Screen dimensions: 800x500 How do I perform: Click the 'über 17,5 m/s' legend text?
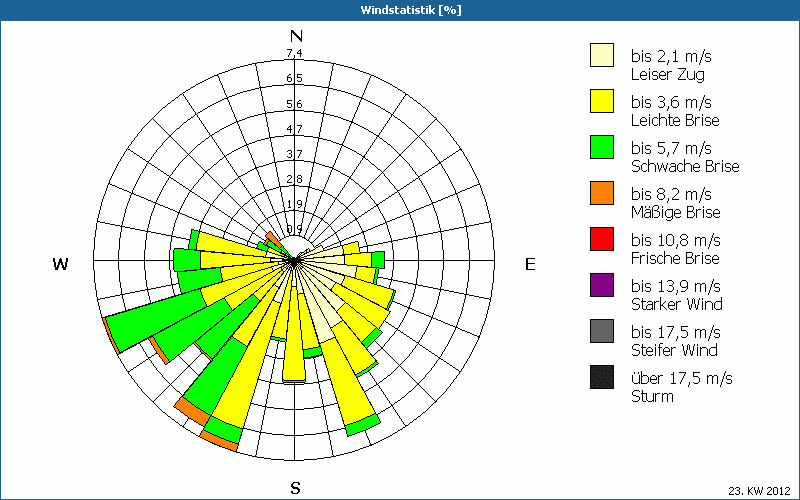(682, 378)
